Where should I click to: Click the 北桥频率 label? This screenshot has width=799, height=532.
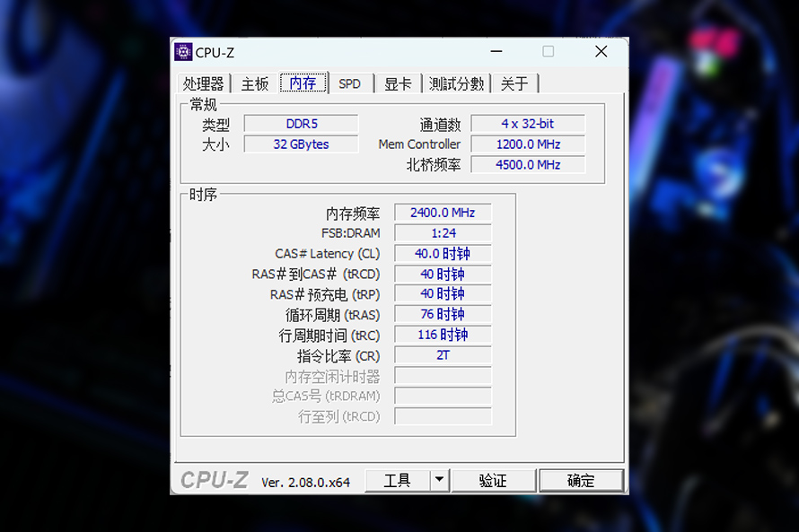pyautogui.click(x=434, y=165)
